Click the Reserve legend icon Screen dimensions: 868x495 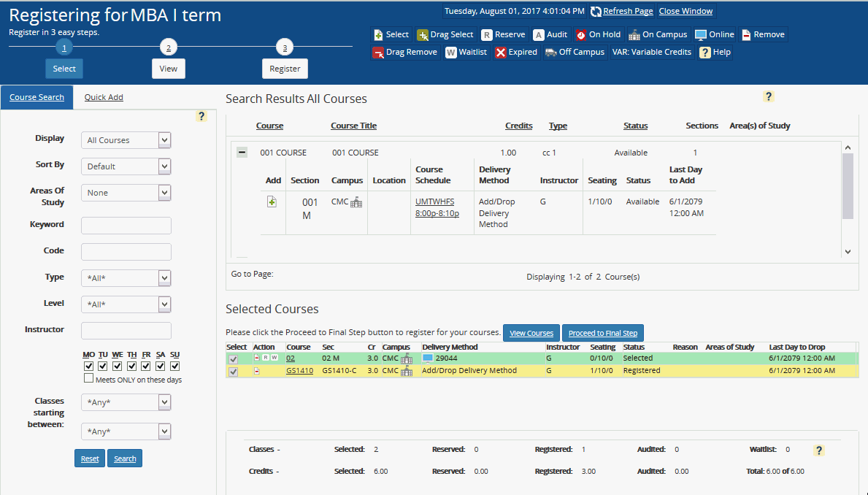[x=487, y=35]
